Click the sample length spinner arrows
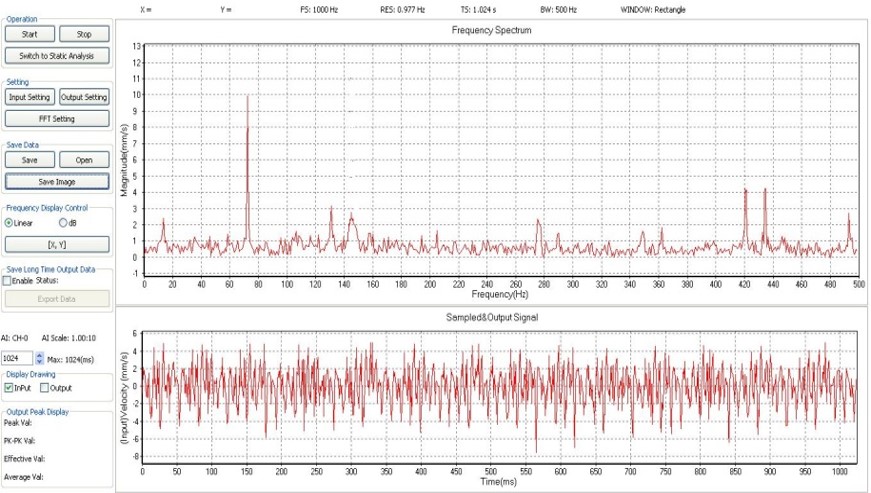This screenshot has height=493, width=871. tap(39, 357)
